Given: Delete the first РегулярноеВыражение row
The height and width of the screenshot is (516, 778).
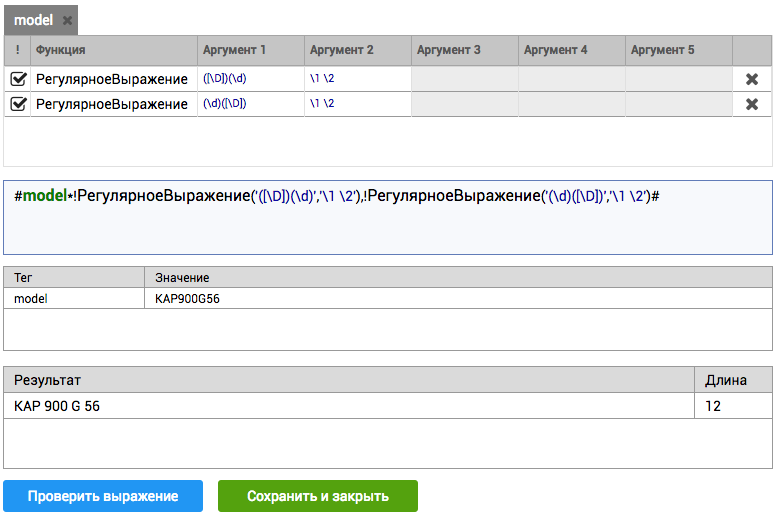Looking at the screenshot, I should click(x=752, y=79).
